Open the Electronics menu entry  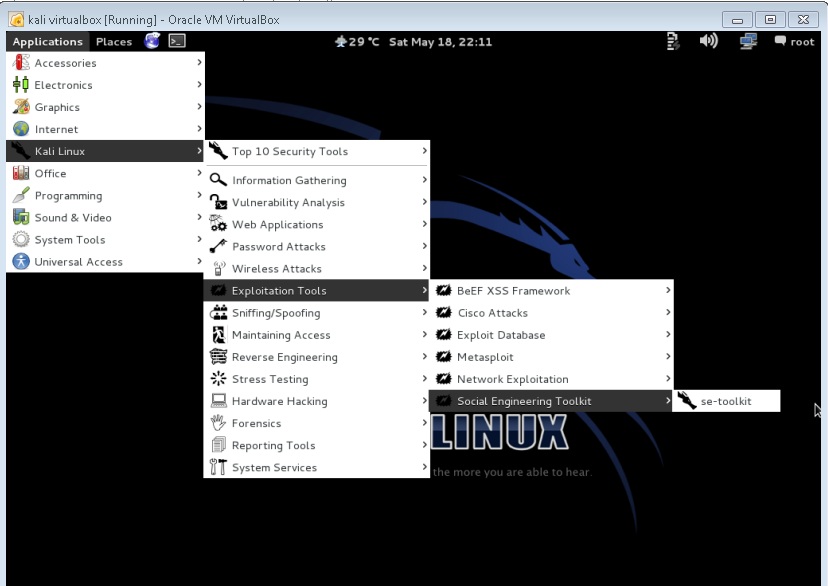(x=105, y=84)
